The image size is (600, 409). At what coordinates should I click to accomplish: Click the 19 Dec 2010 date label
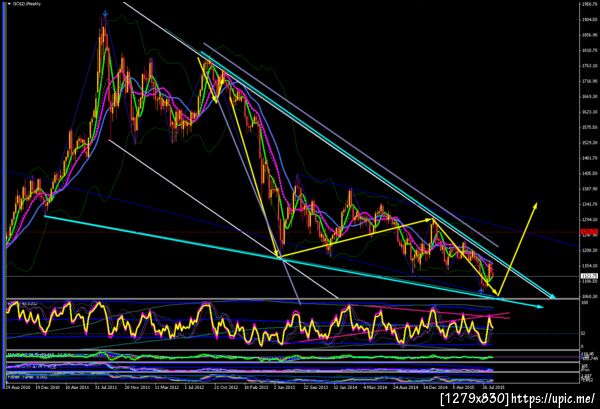click(x=48, y=387)
